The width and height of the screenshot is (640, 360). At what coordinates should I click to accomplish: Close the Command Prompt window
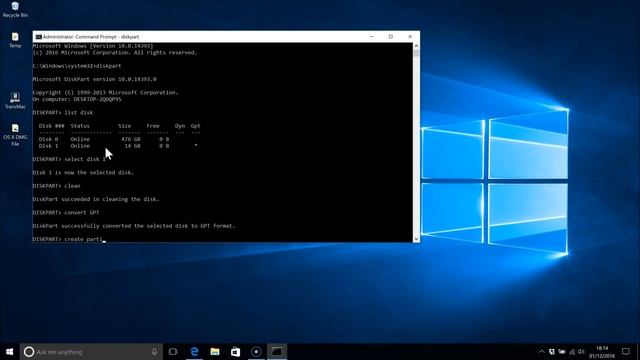[x=410, y=36]
